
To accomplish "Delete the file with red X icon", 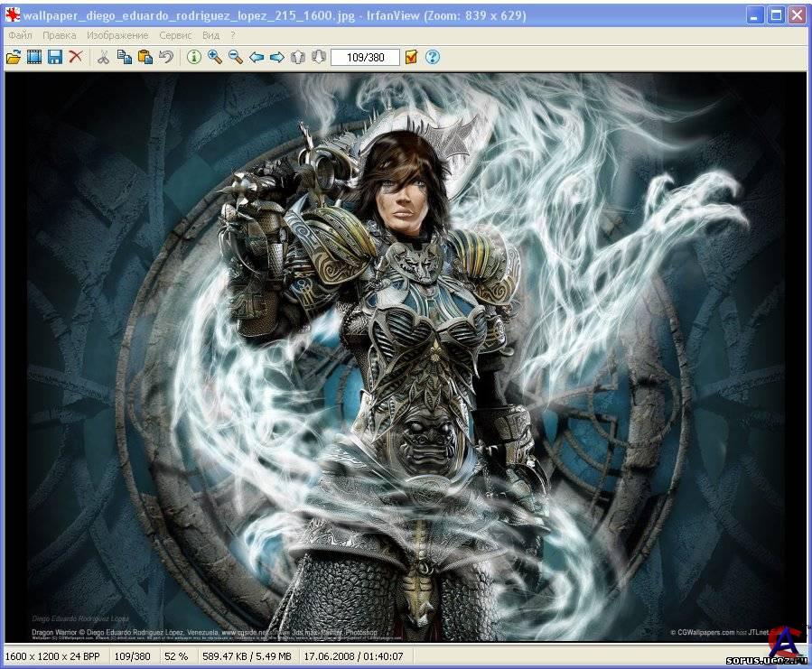I will point(76,57).
